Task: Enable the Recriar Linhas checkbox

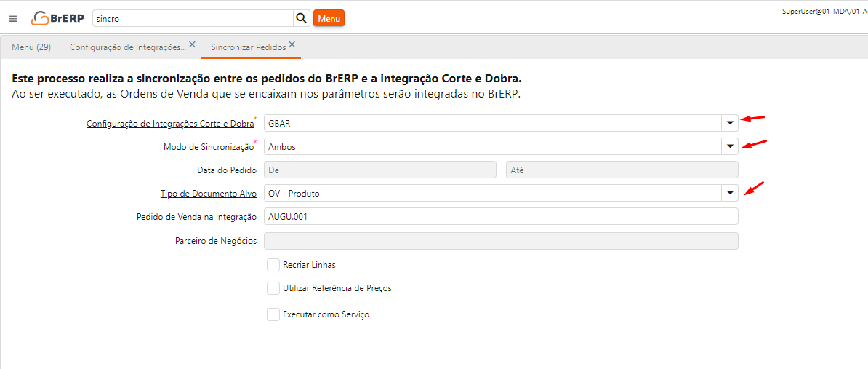Action: [x=273, y=265]
